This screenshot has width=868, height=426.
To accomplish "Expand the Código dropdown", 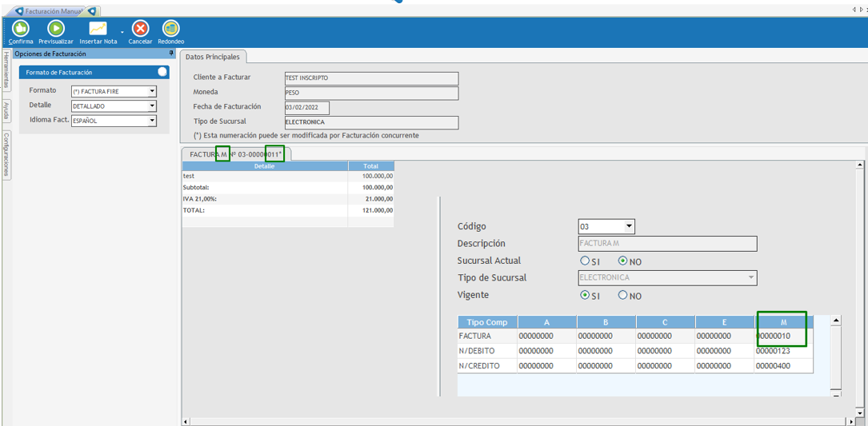I will click(x=629, y=227).
